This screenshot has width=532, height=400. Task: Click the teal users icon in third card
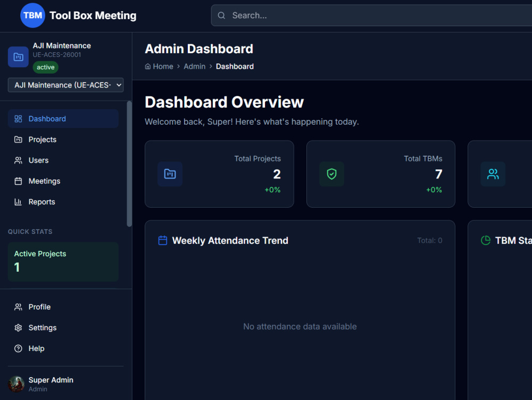[x=493, y=174]
